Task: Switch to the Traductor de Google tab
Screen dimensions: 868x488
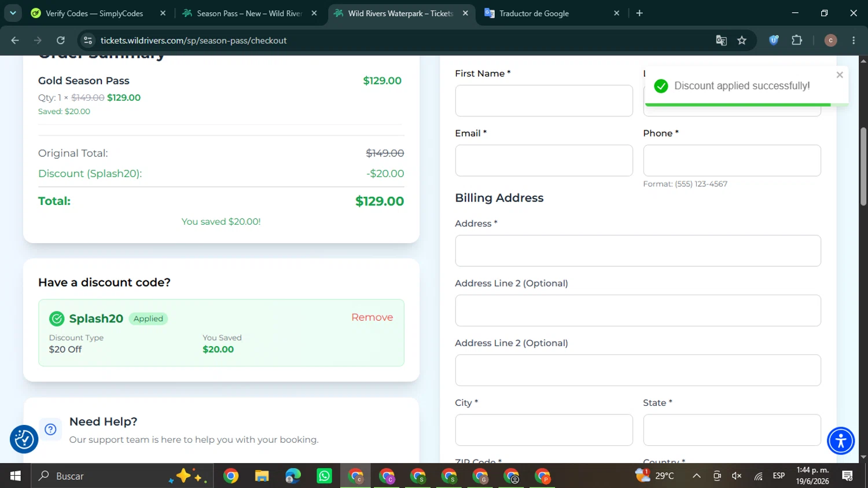Action: click(x=552, y=13)
